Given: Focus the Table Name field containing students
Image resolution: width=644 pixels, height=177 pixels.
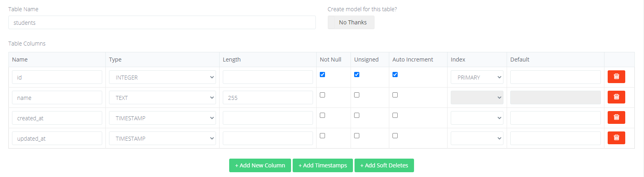Looking at the screenshot, I should [x=162, y=23].
